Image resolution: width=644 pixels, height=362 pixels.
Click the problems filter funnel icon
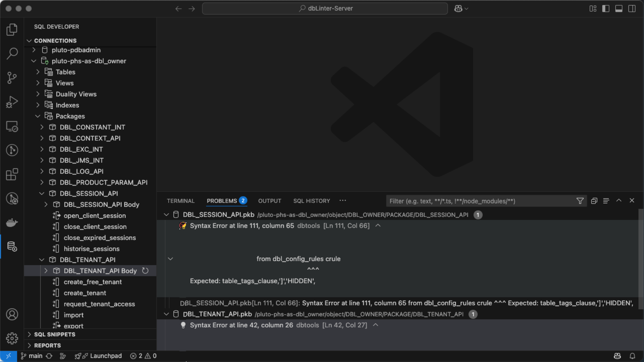(580, 201)
